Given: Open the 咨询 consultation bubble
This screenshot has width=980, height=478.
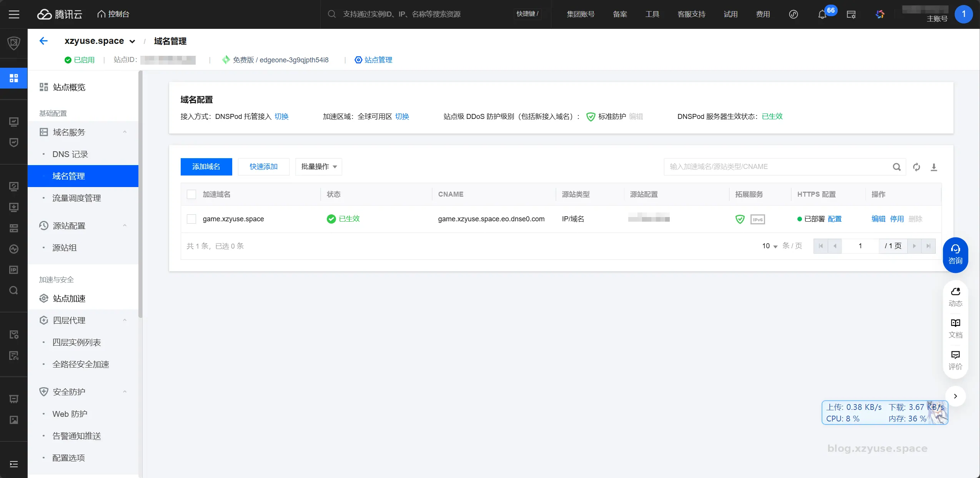Looking at the screenshot, I should pyautogui.click(x=955, y=255).
